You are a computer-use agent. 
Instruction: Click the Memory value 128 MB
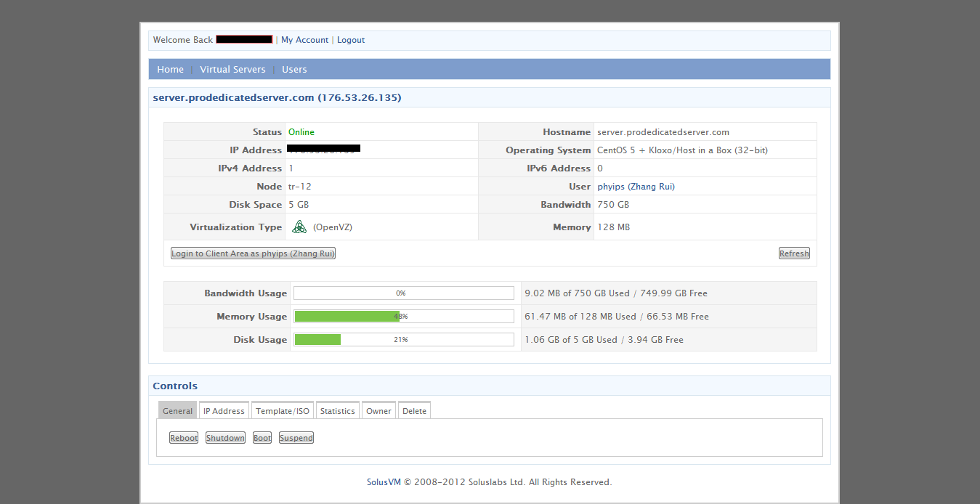pos(614,227)
